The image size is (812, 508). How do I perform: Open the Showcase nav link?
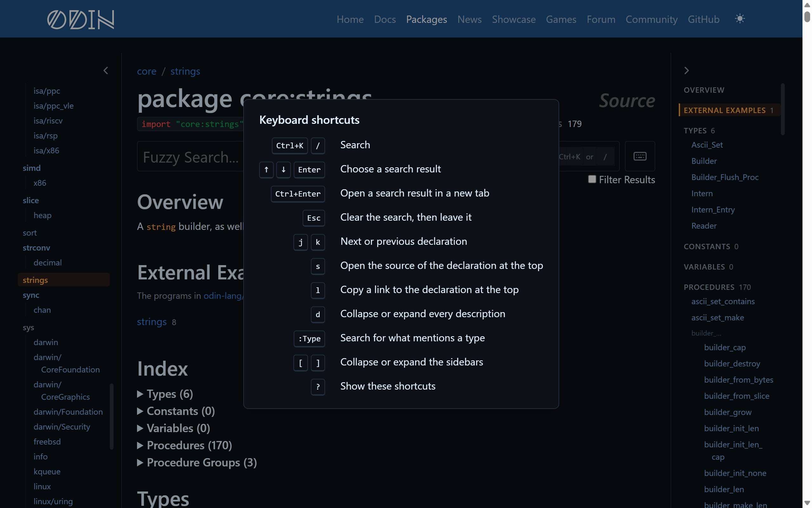[x=514, y=19]
